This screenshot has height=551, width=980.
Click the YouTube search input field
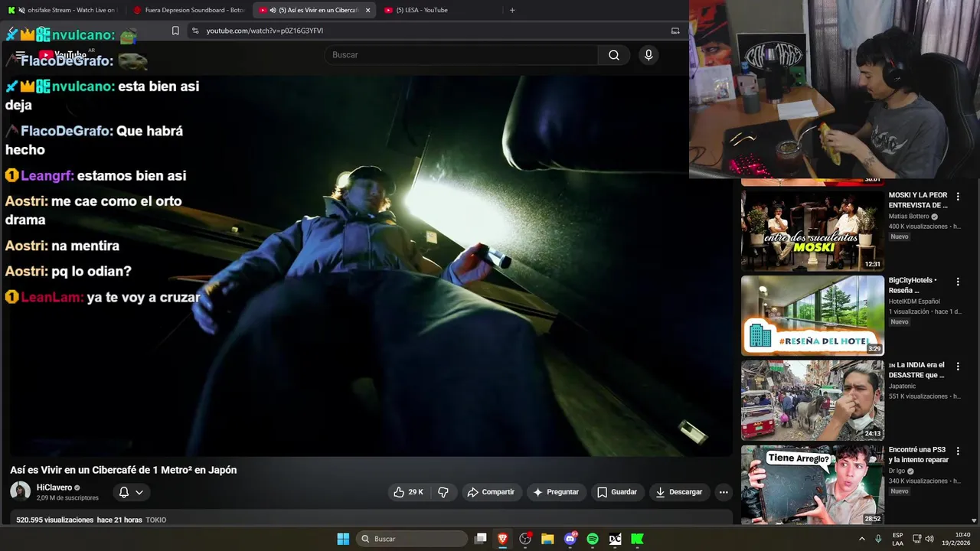pyautogui.click(x=461, y=55)
